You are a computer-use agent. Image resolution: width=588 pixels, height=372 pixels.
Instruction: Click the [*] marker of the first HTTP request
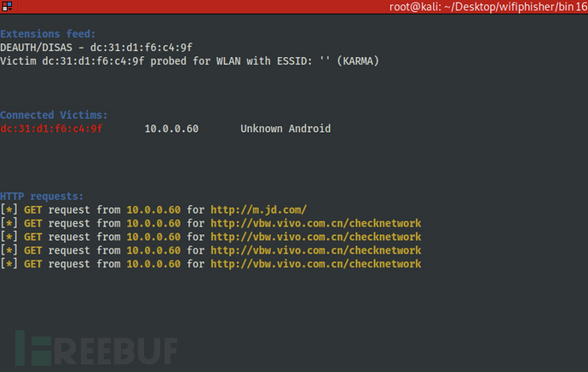9,209
